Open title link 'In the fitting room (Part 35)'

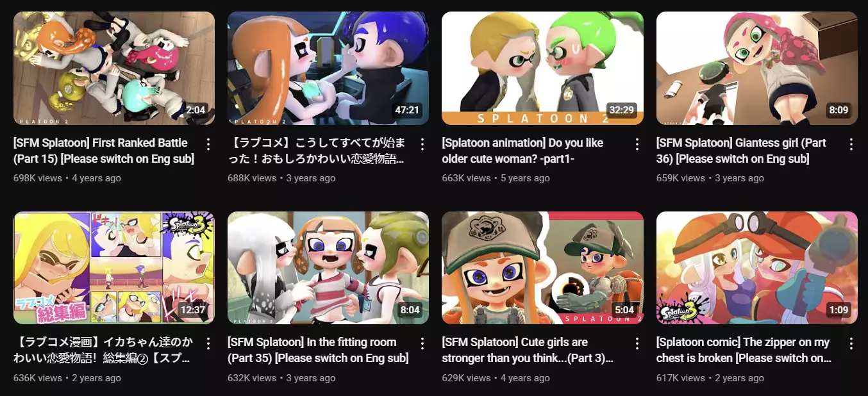318,350
